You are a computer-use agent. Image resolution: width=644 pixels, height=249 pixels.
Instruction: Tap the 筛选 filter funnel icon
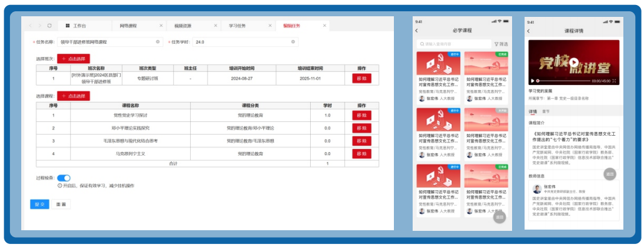point(496,44)
